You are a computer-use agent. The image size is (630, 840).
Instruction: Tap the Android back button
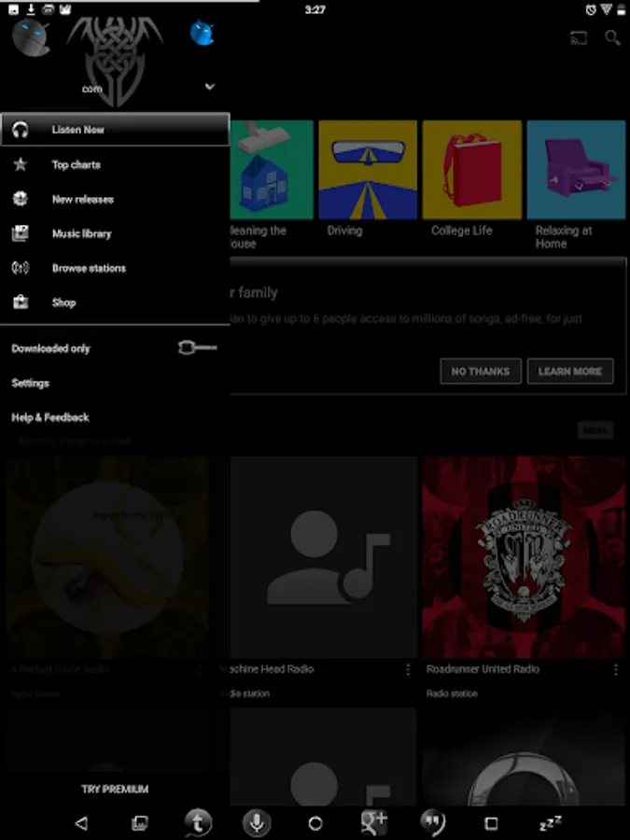pyautogui.click(x=81, y=823)
